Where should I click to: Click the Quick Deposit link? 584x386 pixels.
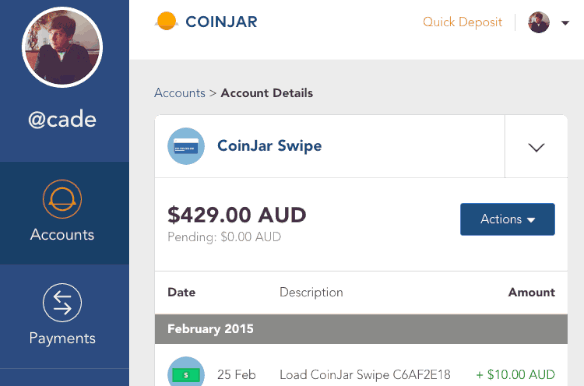(462, 22)
